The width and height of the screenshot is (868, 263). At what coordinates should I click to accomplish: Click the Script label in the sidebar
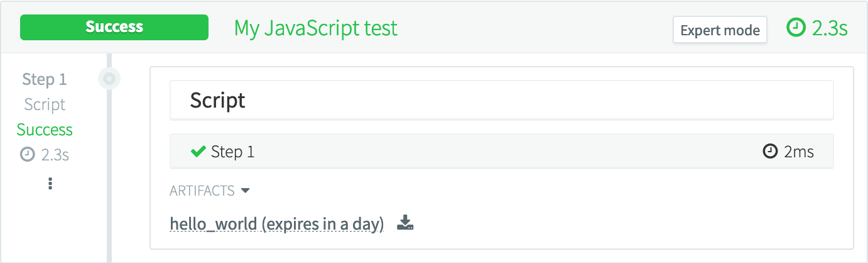pos(45,104)
